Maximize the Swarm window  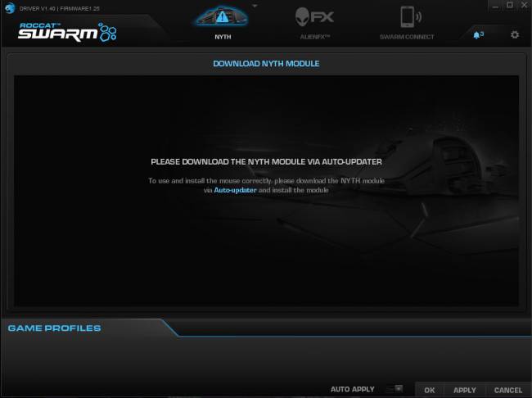click(x=509, y=5)
